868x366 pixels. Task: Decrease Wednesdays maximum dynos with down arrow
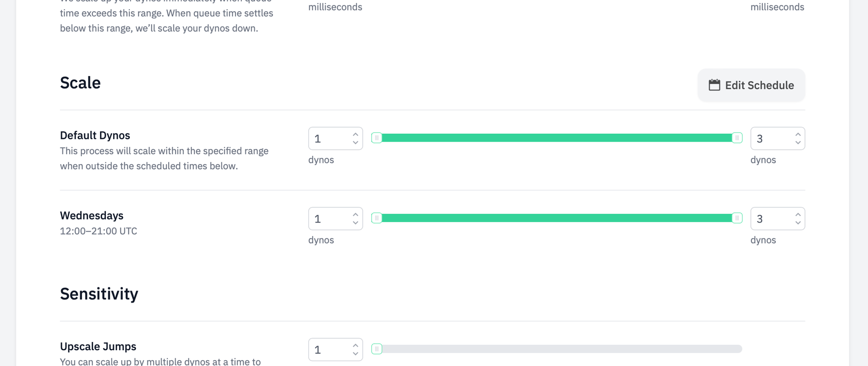[x=798, y=223]
